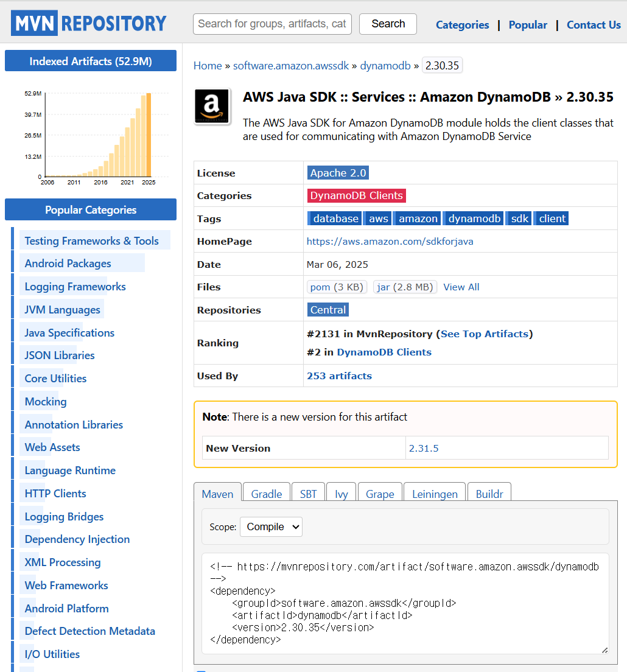Open the Apache 2.0 license tag
The width and height of the screenshot is (627, 672).
pyautogui.click(x=338, y=173)
